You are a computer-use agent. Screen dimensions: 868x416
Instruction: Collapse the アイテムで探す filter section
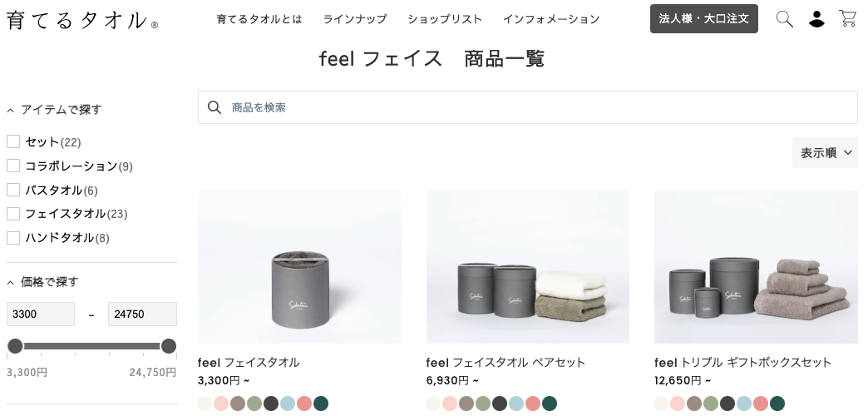point(11,110)
